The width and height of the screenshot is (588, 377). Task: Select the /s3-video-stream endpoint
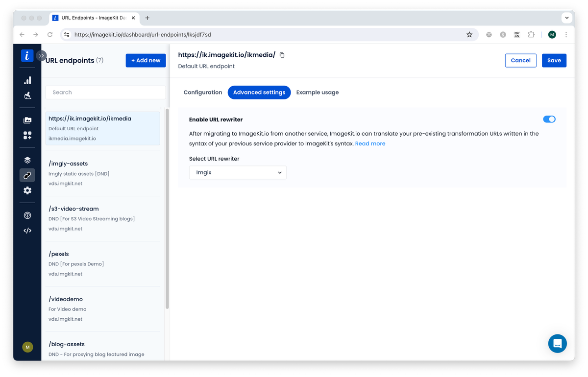tap(103, 218)
